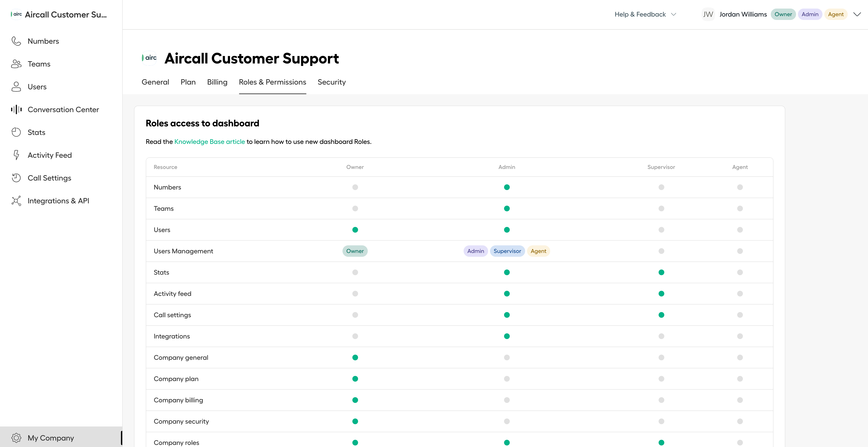Toggle Supervisor dot for Call settings
Image resolution: width=868 pixels, height=447 pixels.
pyautogui.click(x=661, y=315)
